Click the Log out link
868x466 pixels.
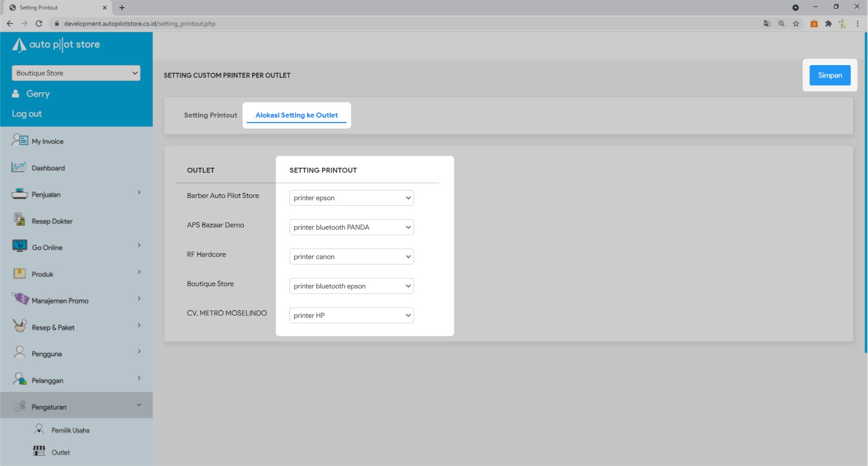tap(27, 114)
